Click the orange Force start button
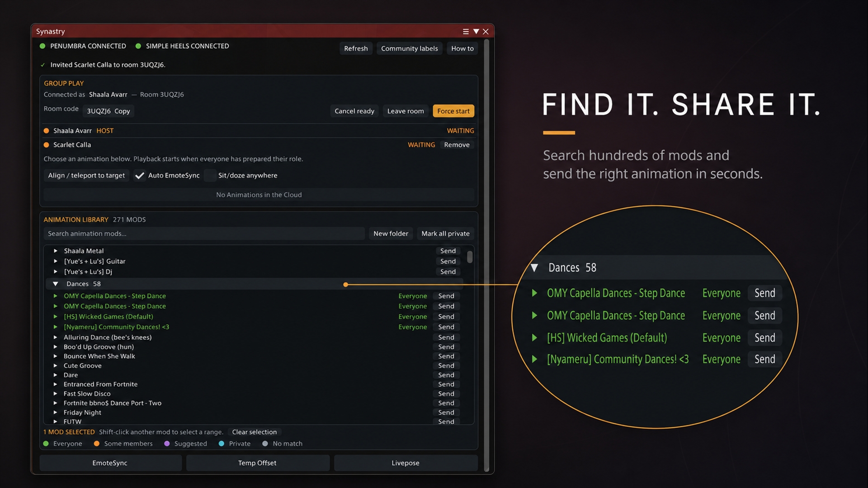Viewport: 868px width, 488px height. tap(453, 111)
